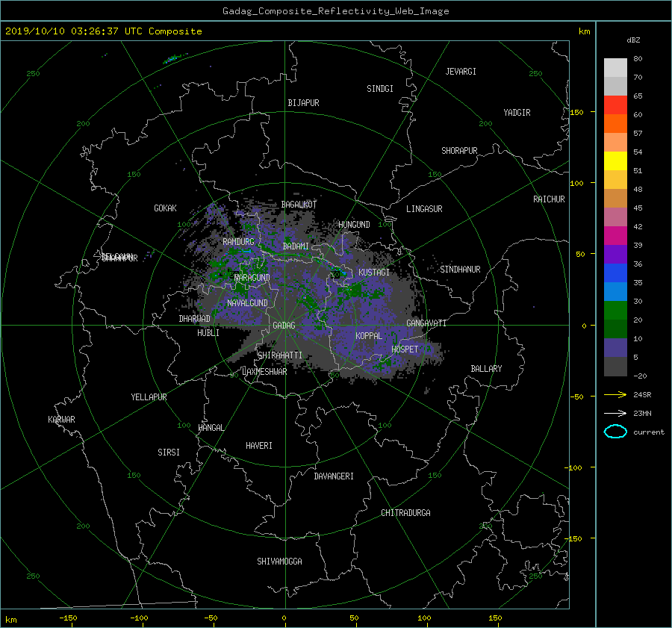The height and width of the screenshot is (628, 672).
Task: Click the BAGALKOT city label
Action: pyautogui.click(x=299, y=205)
